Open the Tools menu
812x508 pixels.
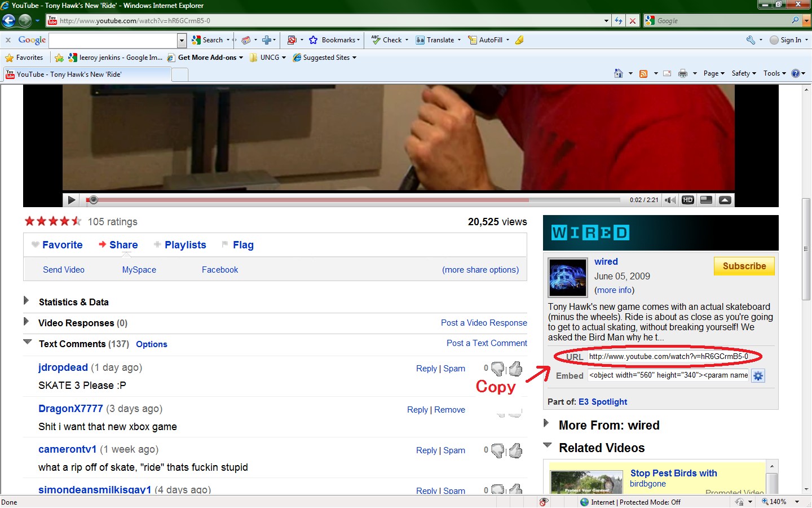click(775, 73)
